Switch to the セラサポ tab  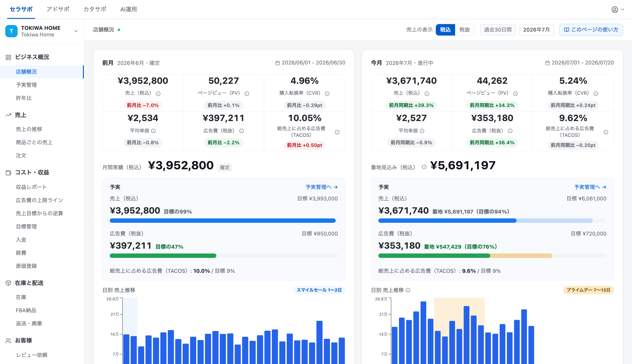21,9
